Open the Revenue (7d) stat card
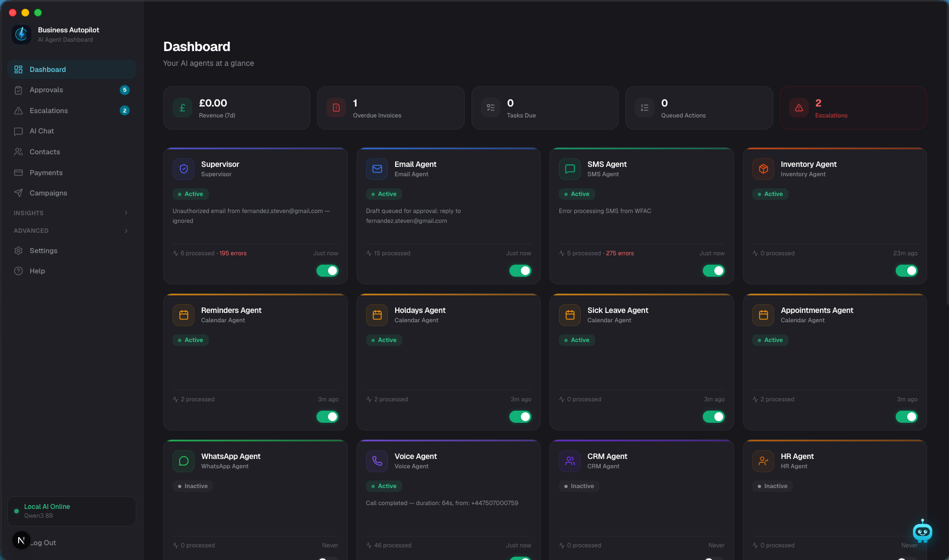This screenshot has height=560, width=949. (237, 108)
